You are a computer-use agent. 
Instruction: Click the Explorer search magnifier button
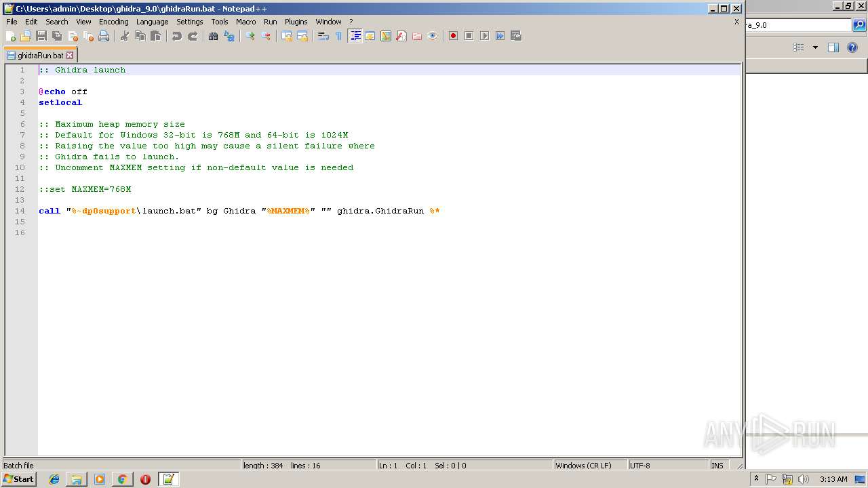tap(859, 25)
